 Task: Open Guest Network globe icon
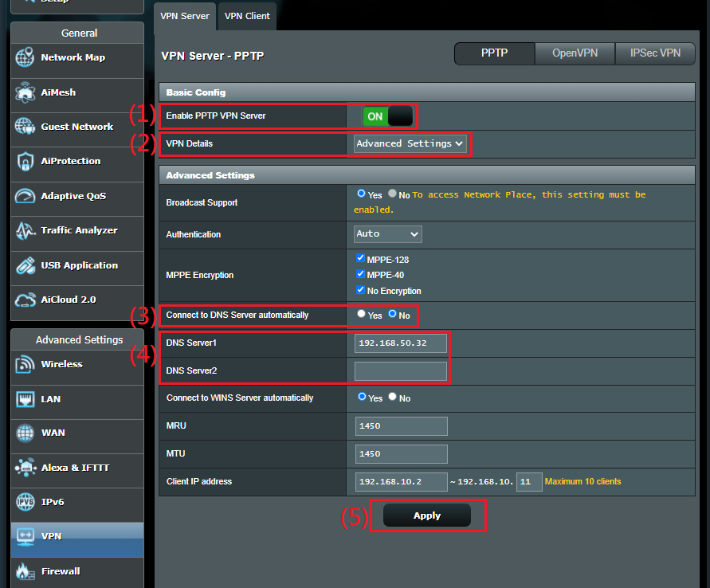[x=25, y=127]
